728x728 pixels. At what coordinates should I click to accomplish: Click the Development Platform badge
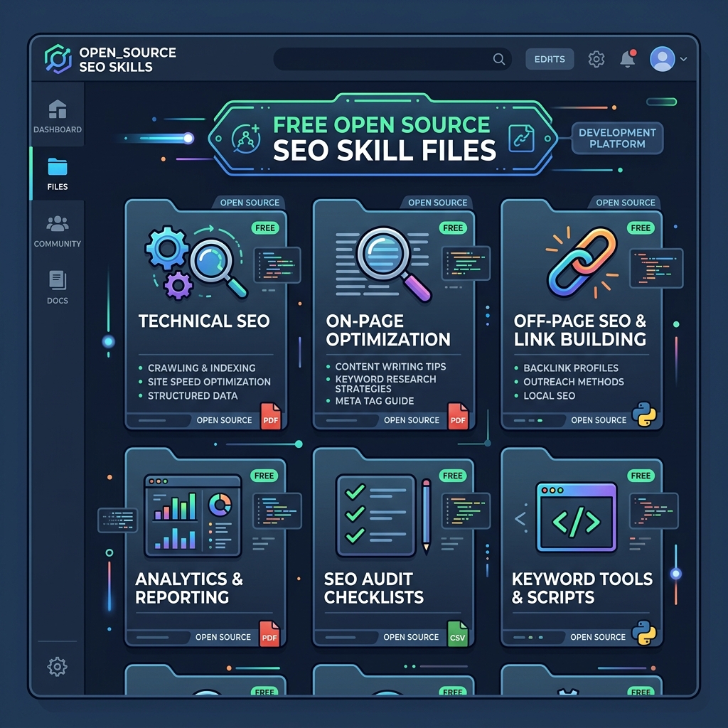click(617, 139)
